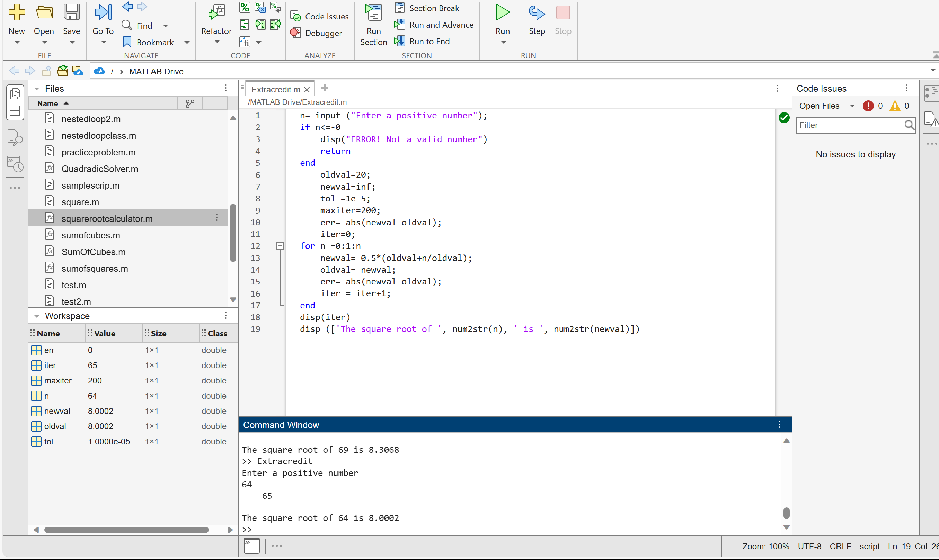Open the Files panel options menu

tap(225, 88)
